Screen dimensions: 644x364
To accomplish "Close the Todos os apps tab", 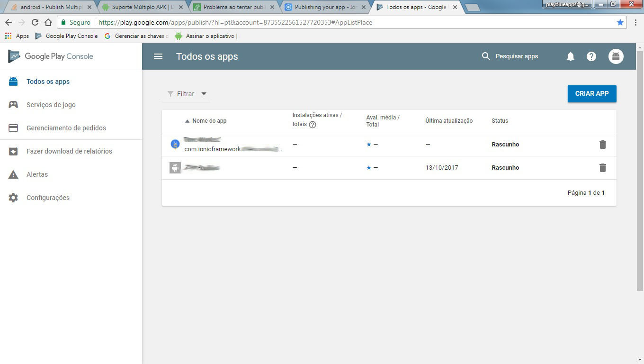I will pos(455,7).
